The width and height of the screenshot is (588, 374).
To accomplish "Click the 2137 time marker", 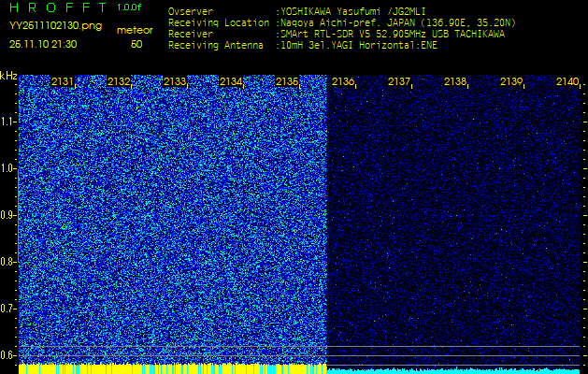I will pos(399,81).
